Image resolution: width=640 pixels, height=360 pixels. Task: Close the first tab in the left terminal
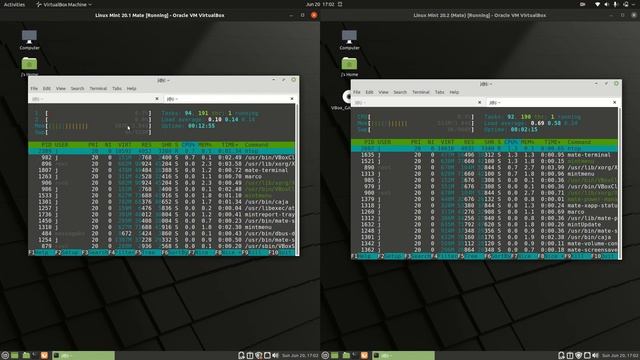[157, 99]
